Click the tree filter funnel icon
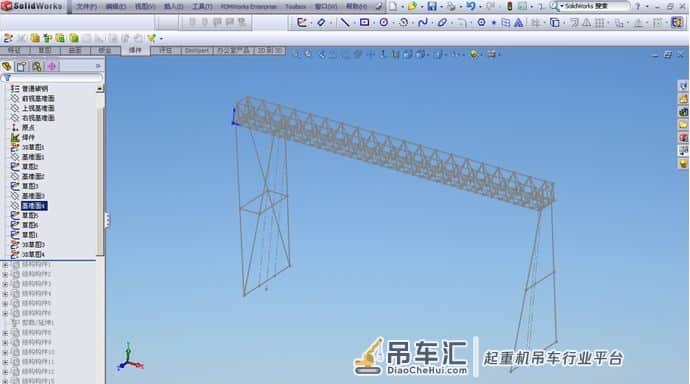The image size is (690, 384). point(7,78)
